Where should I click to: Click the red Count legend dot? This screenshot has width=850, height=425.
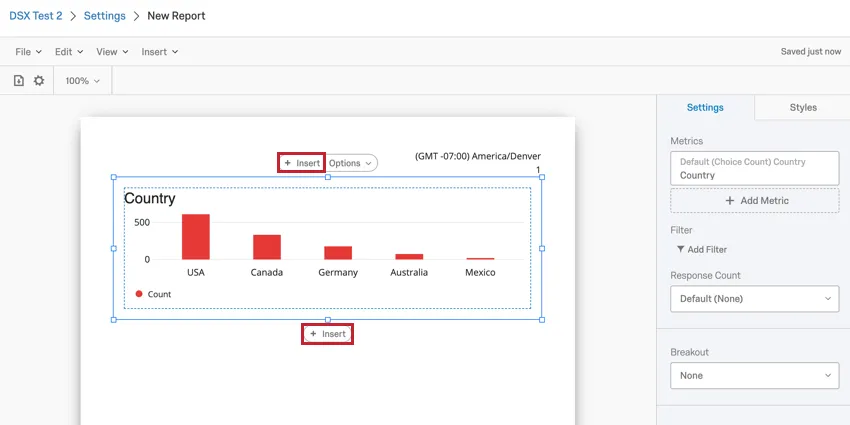(139, 294)
